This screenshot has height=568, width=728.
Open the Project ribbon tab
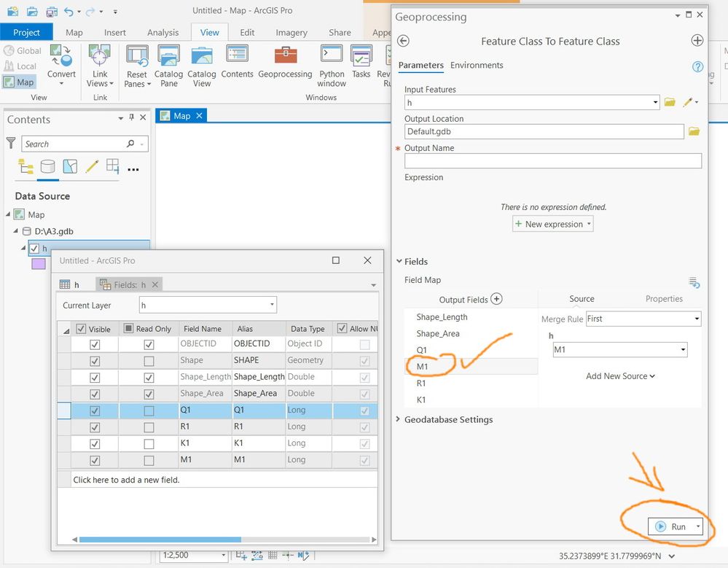(26, 33)
